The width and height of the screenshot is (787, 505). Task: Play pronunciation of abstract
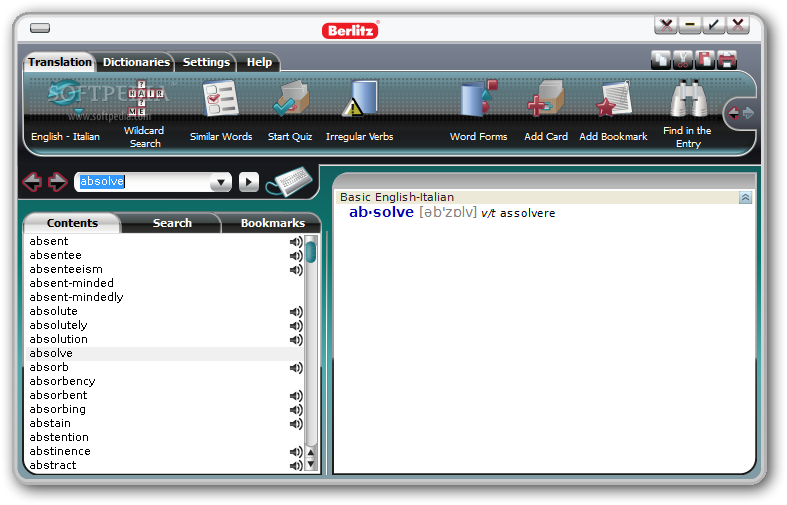[296, 466]
